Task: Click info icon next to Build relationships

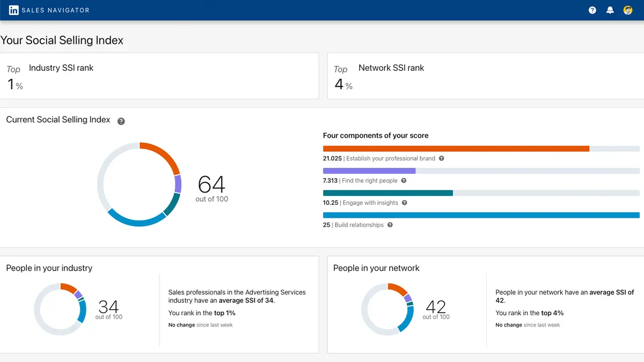Action: coord(390,225)
